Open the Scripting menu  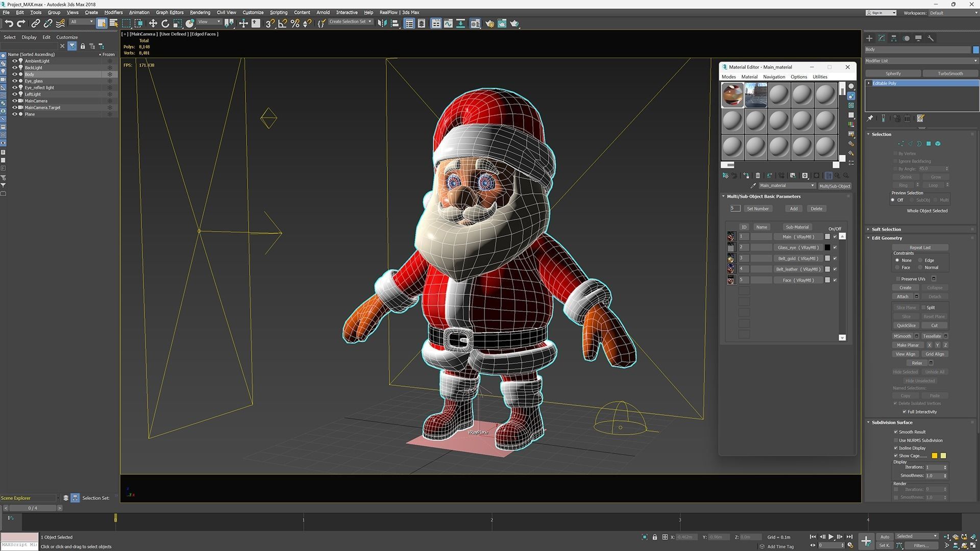[x=278, y=13]
